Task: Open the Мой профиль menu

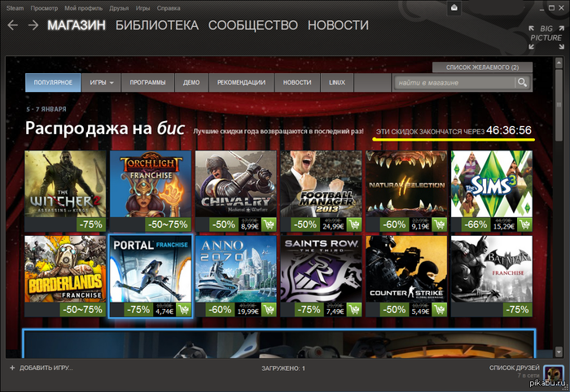Action: [83, 8]
